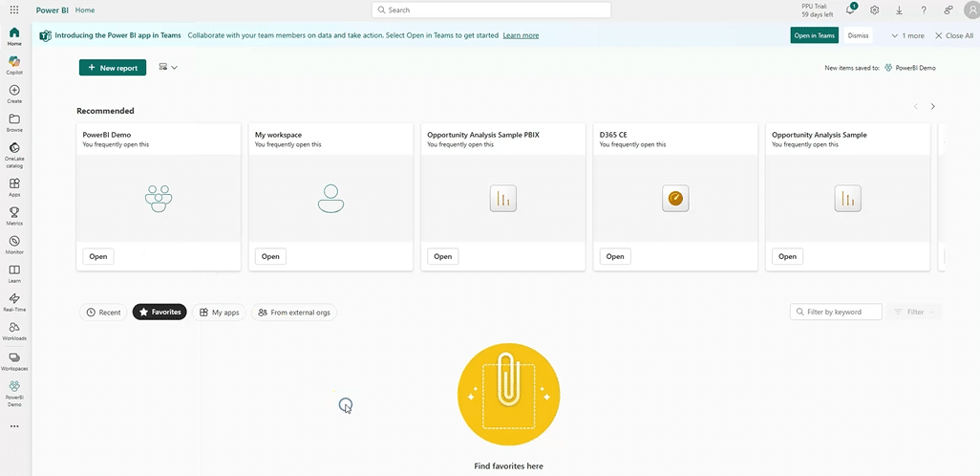Click Open in Teams button
The image size is (980, 476).
[815, 35]
